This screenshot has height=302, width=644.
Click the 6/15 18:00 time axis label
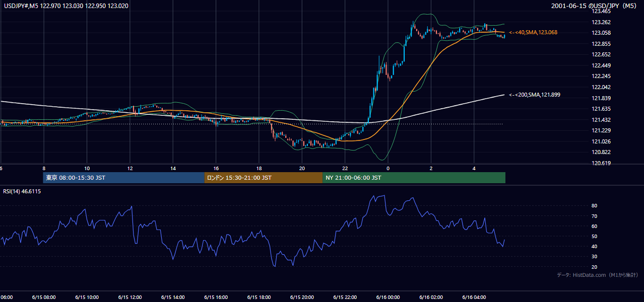[x=259, y=297]
